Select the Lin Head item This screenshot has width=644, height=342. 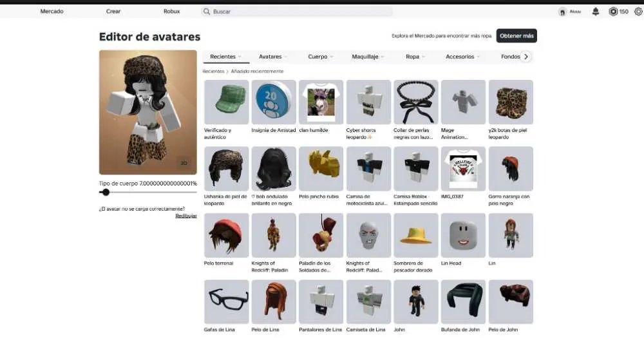point(463,235)
